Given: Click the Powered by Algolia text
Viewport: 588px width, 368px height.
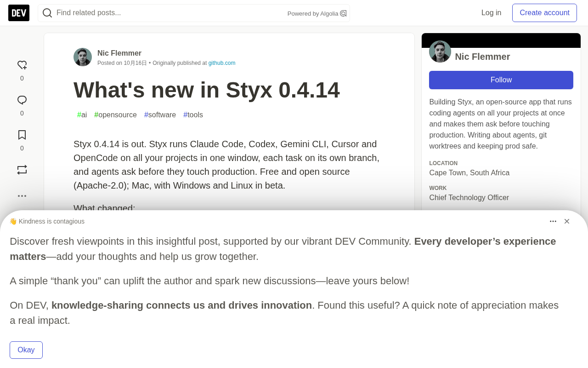Looking at the screenshot, I should [x=313, y=14].
